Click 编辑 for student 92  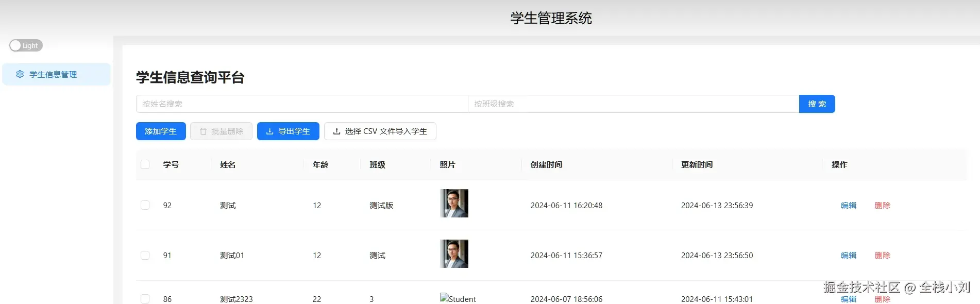pyautogui.click(x=849, y=205)
